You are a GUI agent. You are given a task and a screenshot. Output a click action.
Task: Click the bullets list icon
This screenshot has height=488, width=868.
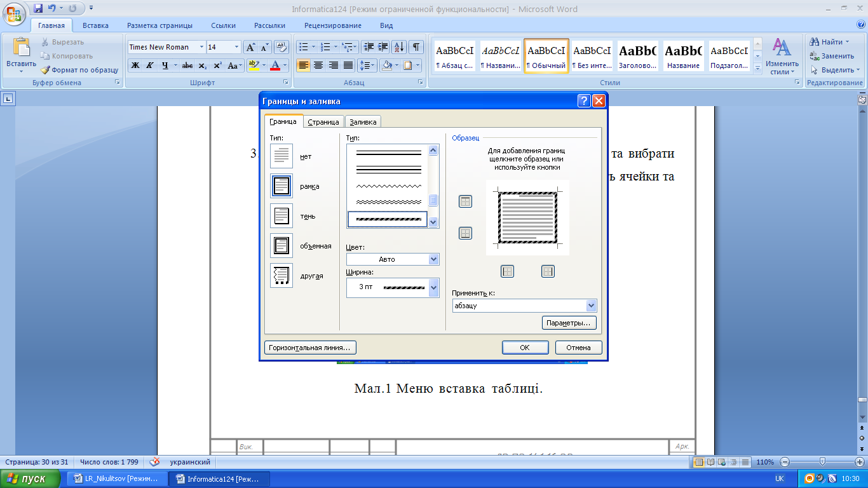coord(304,47)
